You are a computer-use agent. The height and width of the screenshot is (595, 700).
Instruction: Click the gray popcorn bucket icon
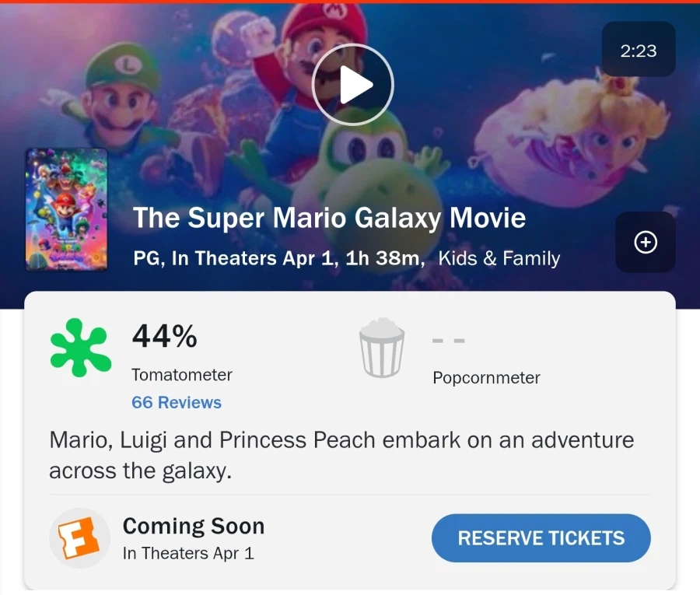[x=381, y=347]
